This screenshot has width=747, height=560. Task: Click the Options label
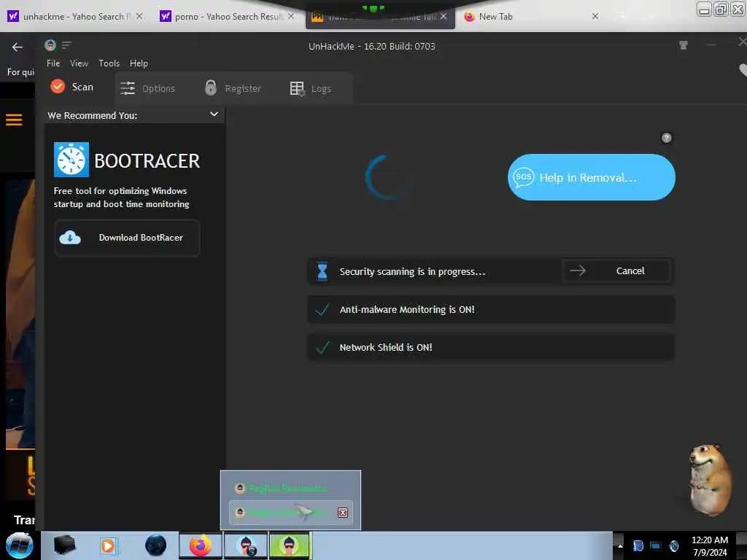click(x=158, y=88)
